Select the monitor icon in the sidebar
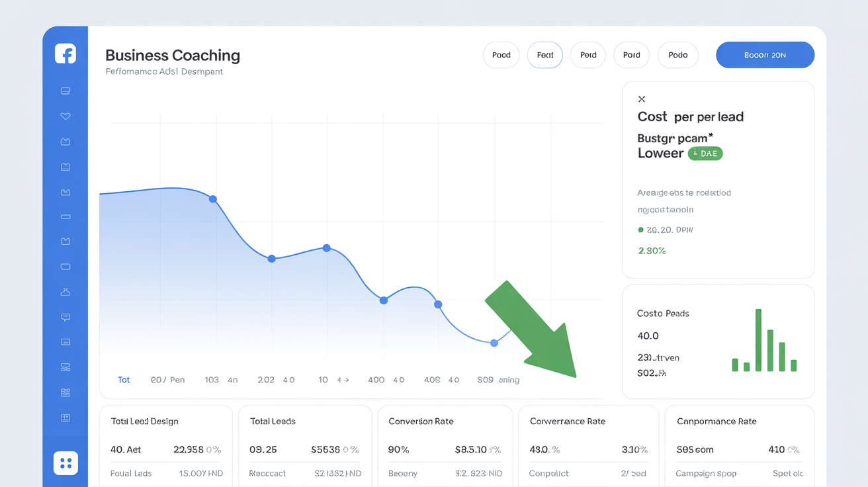 (x=65, y=91)
